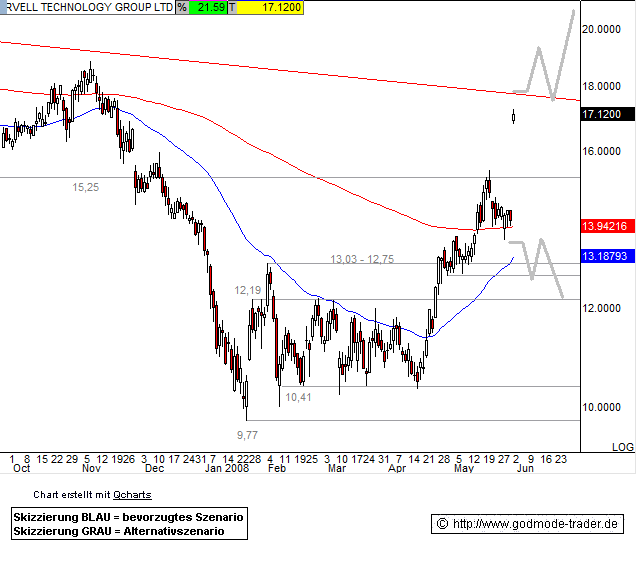This screenshot has height=565, width=636.
Task: Click the 13,03 - 12,75 range label
Action: (x=362, y=259)
